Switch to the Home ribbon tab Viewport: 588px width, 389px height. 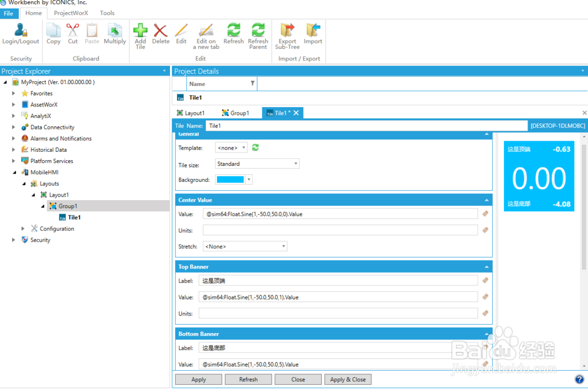click(x=34, y=13)
